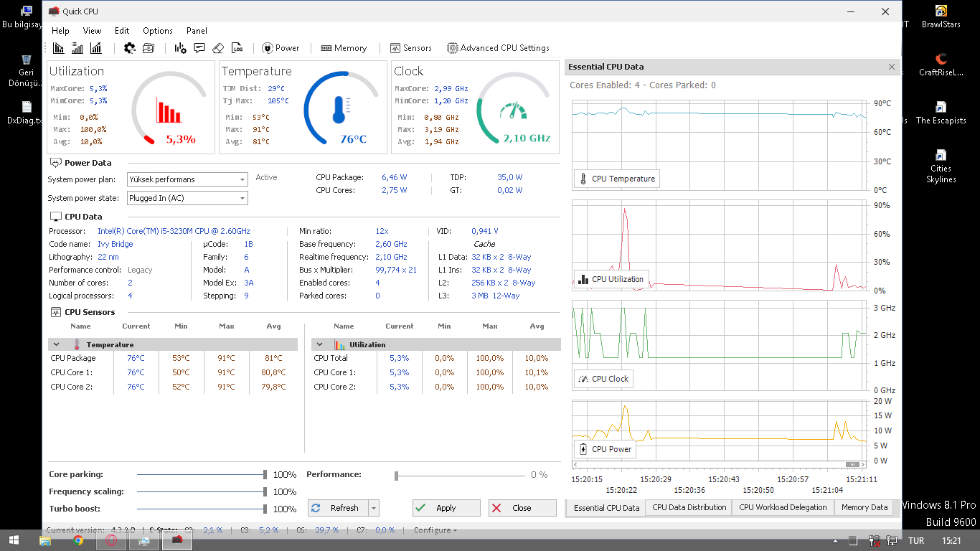Open the gear settings toolbar icon
980x551 pixels.
pos(130,48)
